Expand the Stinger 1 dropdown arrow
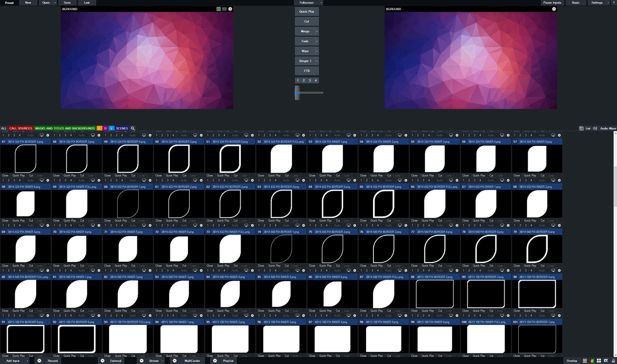The image size is (617, 364). pos(317,61)
